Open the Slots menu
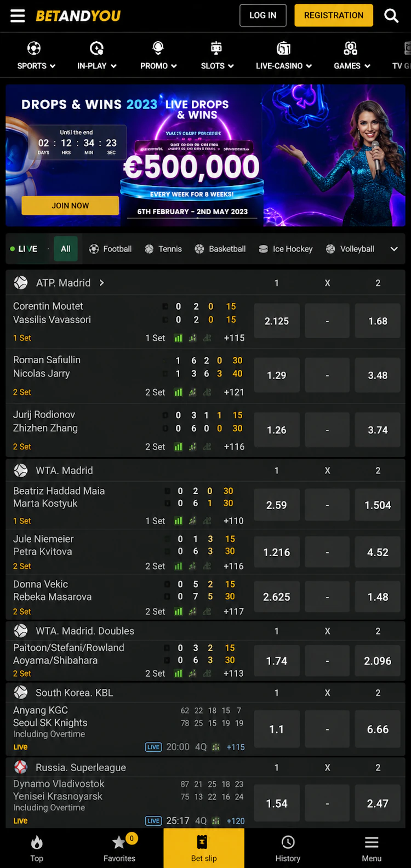Viewport: 411px width, 868px height. click(217, 55)
